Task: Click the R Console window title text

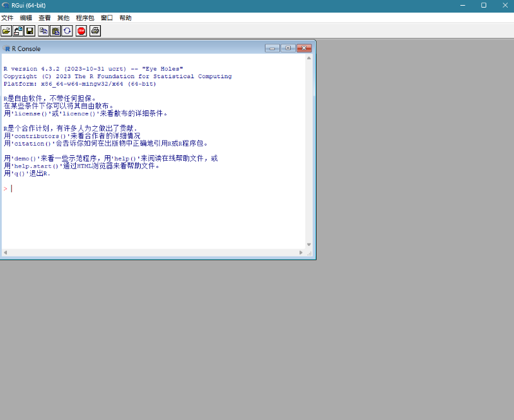Action: (x=26, y=49)
